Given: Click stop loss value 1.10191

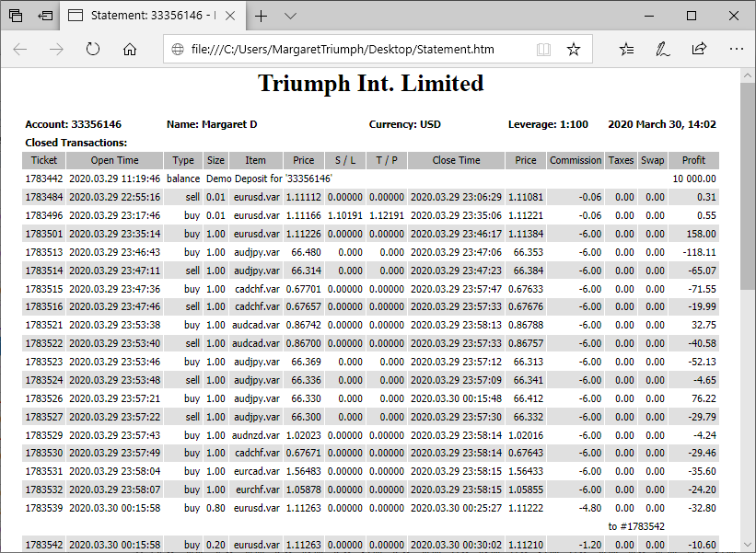Looking at the screenshot, I should coord(344,215).
